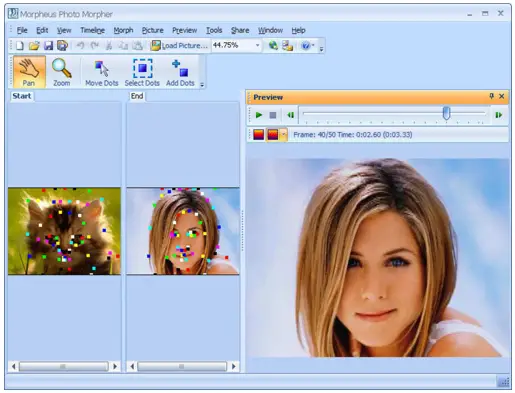Toggle the first preview render mode icon

pyautogui.click(x=259, y=135)
